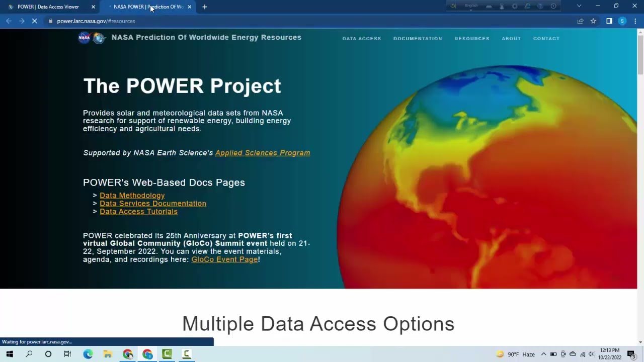Image resolution: width=644 pixels, height=362 pixels.
Task: Click the 'Multiple Data Access Options' heading
Action: tap(318, 324)
